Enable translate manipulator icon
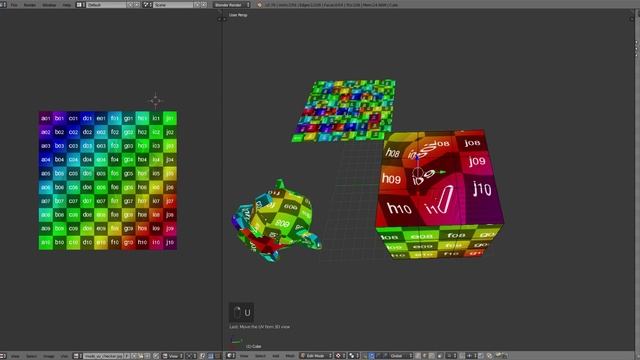This screenshot has width=640, height=360. point(372,356)
